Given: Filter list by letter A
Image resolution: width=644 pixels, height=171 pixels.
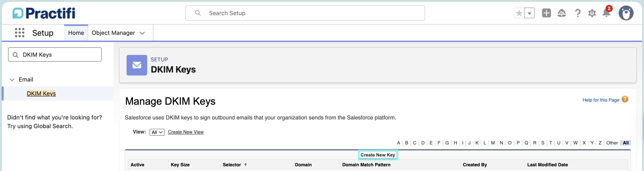Looking at the screenshot, I should point(398,143).
